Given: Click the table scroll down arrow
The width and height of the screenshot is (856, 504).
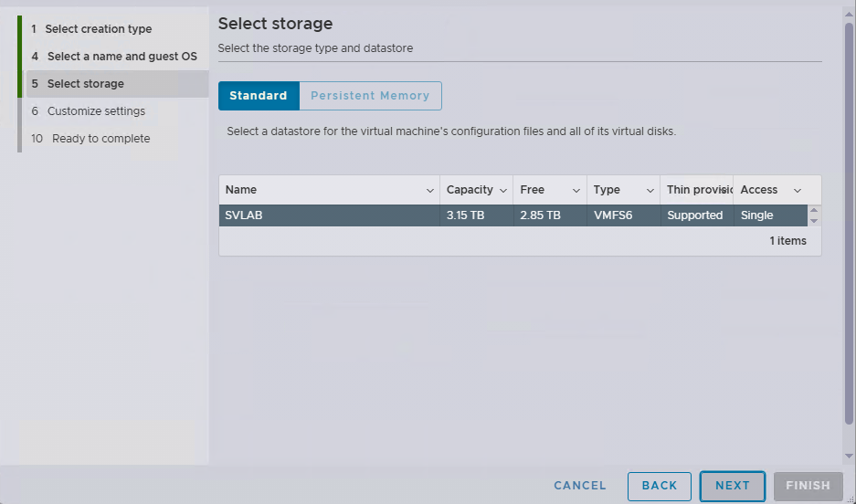Looking at the screenshot, I should (814, 221).
